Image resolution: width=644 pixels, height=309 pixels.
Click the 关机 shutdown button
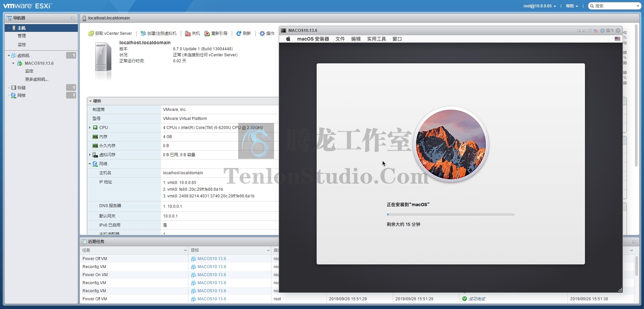point(193,34)
